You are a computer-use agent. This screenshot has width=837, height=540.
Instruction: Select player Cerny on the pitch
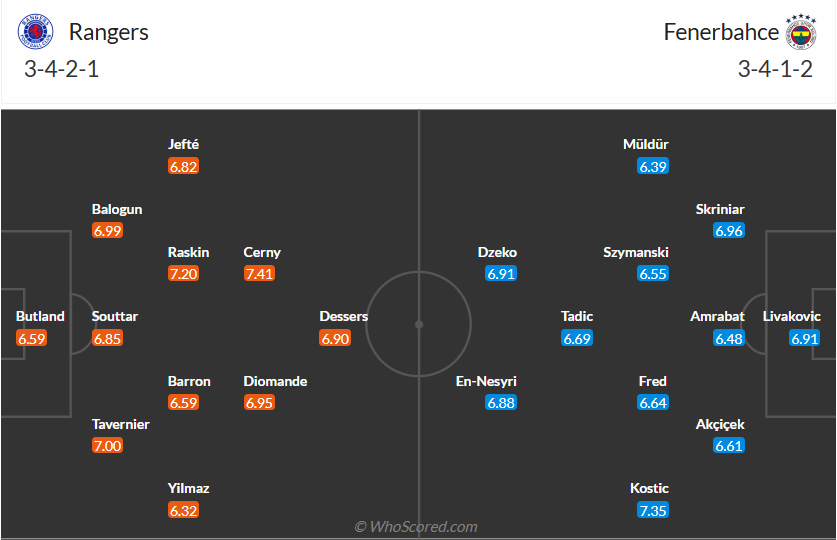point(262,252)
